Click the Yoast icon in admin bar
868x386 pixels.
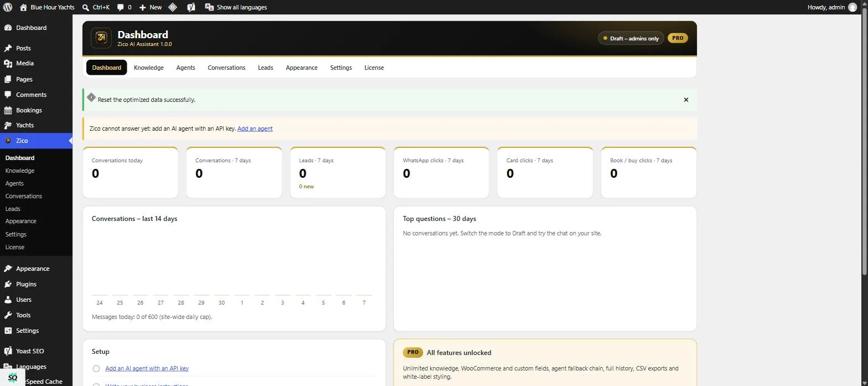pyautogui.click(x=191, y=7)
